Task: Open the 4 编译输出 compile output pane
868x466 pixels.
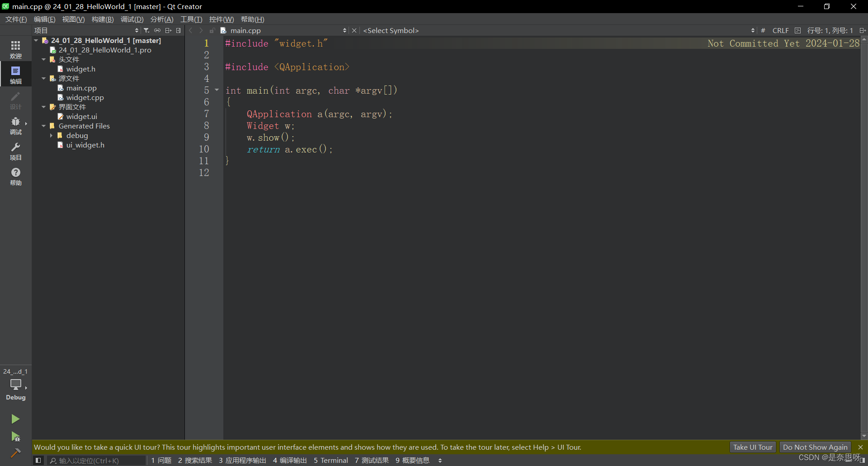Action: tap(290, 460)
